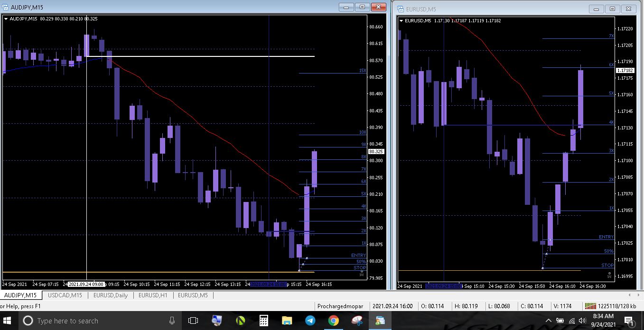The image size is (644, 330).
Task: Click the 4X level label on EURUSD chart
Action: [611, 122]
